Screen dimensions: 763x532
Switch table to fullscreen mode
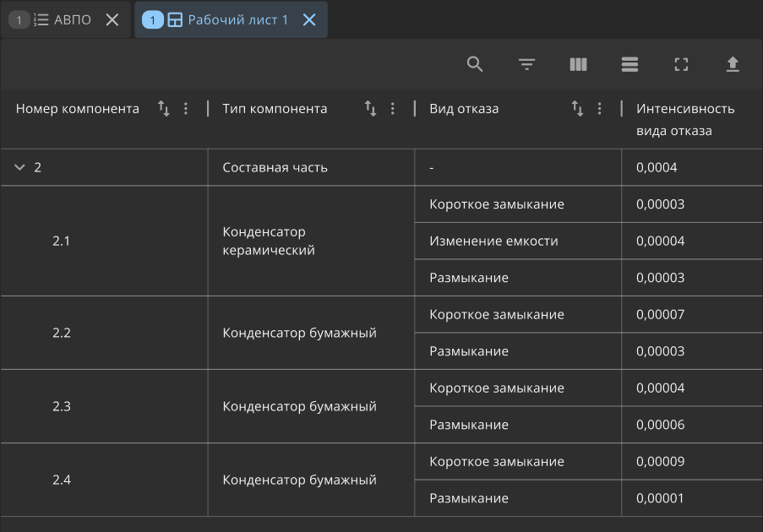[681, 64]
